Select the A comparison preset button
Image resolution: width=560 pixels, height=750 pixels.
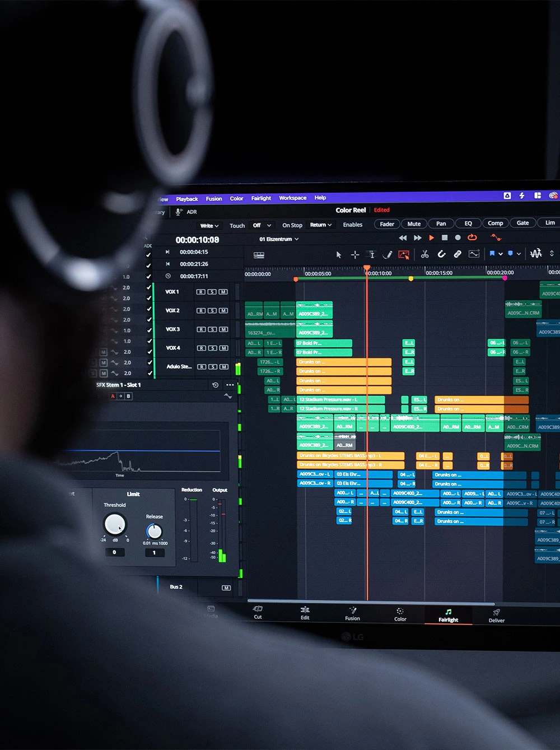113,396
